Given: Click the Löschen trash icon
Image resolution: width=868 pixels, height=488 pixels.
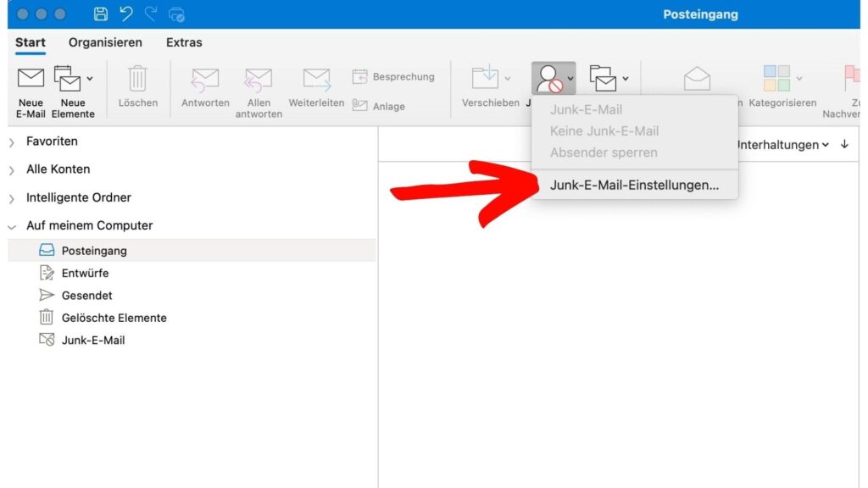Looking at the screenshot, I should tap(137, 79).
